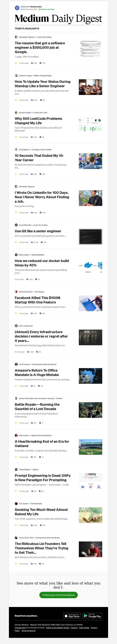Click the comment bubble icon on LeetCode story
117x644 pixels.
[x=41, y=137]
